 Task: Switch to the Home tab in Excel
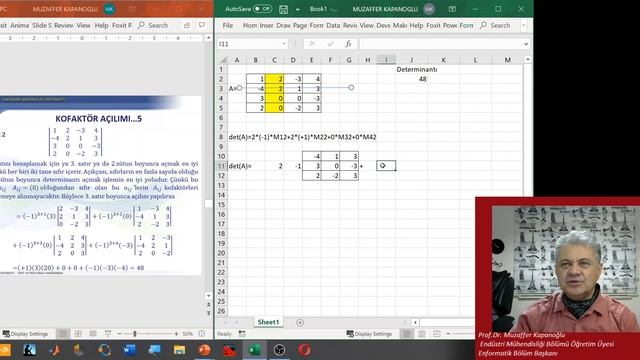point(250,25)
